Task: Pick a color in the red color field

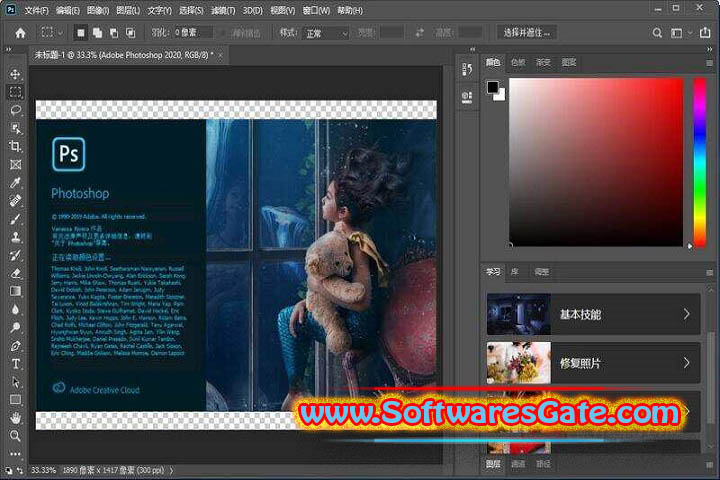Action: click(x=596, y=162)
